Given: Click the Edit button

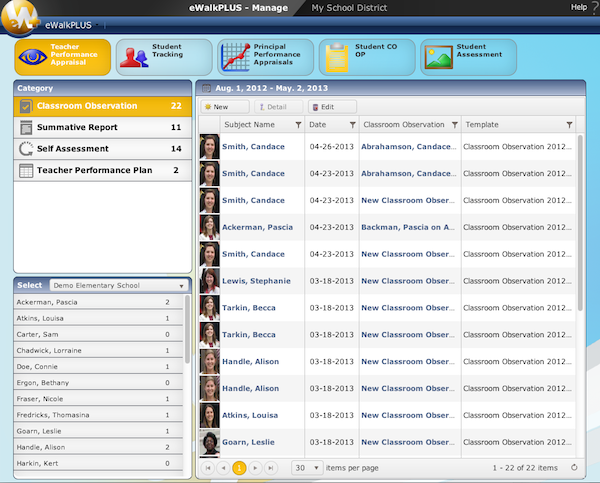Looking at the screenshot, I should pyautogui.click(x=332, y=107).
